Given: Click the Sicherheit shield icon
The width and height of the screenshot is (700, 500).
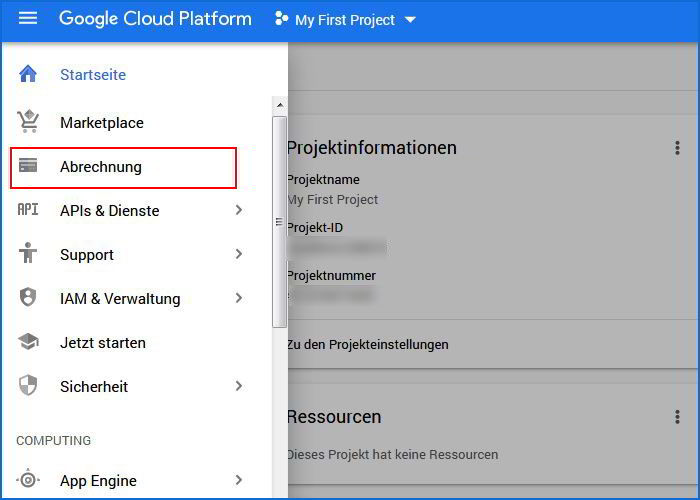Looking at the screenshot, I should (x=28, y=386).
